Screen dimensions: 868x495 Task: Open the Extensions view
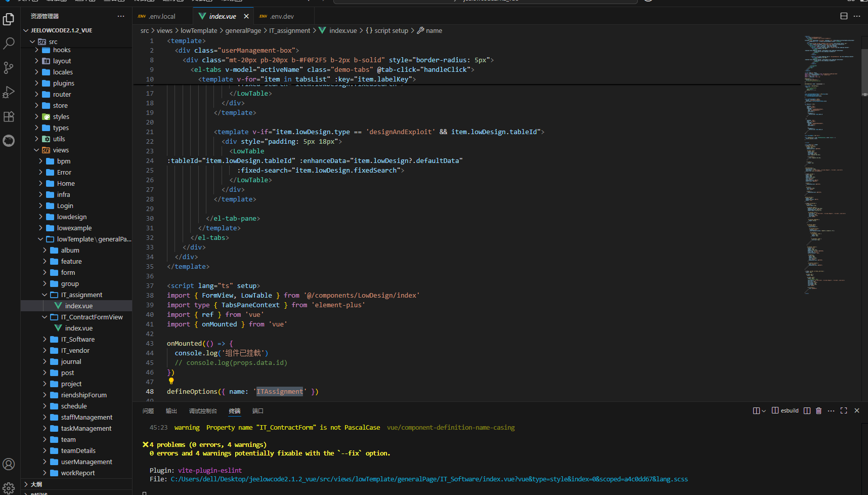tap(9, 116)
